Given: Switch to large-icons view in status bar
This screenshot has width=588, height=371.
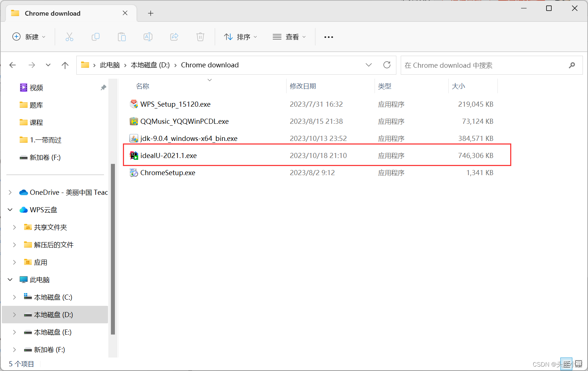Looking at the screenshot, I should [x=578, y=364].
